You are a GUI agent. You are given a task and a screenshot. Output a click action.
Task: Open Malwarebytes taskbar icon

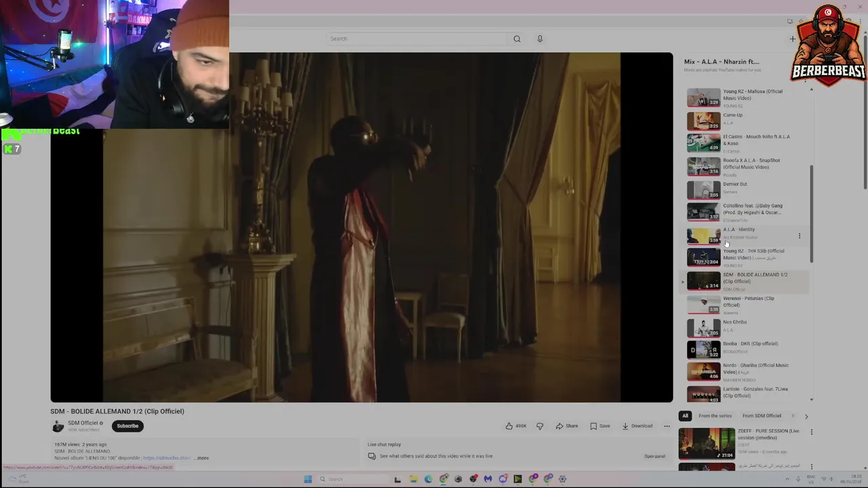coord(488,479)
